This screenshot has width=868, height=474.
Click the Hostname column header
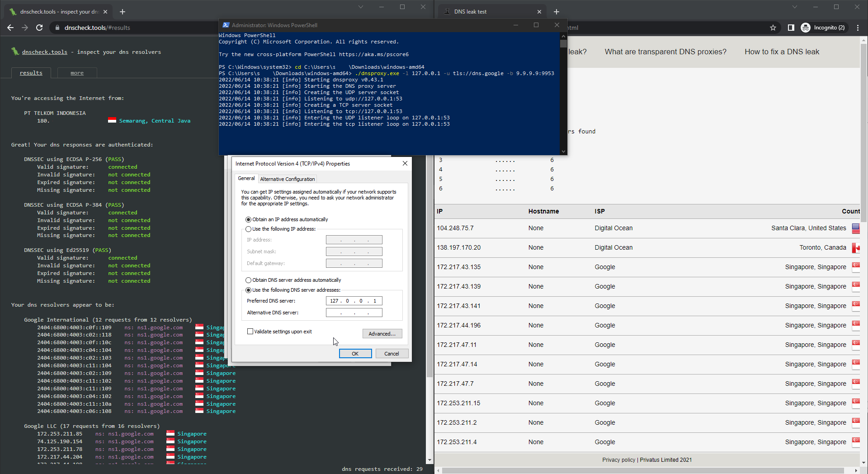click(x=543, y=211)
